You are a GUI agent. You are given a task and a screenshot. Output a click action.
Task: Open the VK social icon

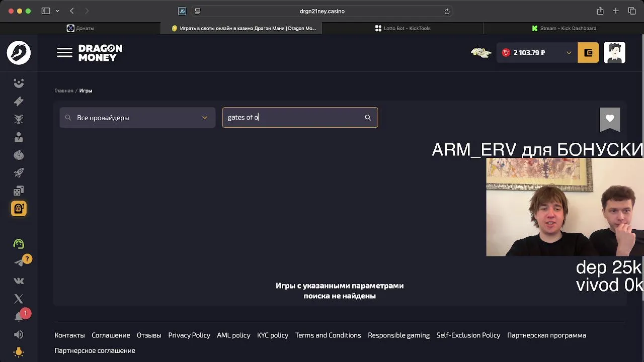19,281
